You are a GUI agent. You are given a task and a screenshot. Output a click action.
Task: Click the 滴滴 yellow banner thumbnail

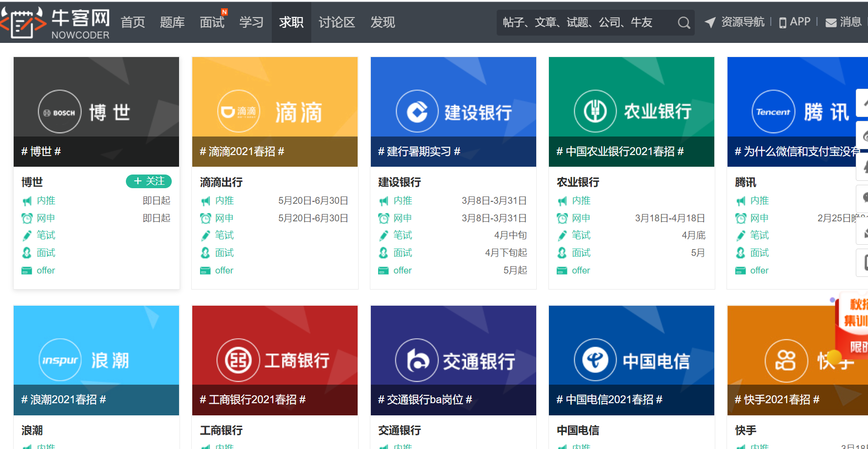275,112
